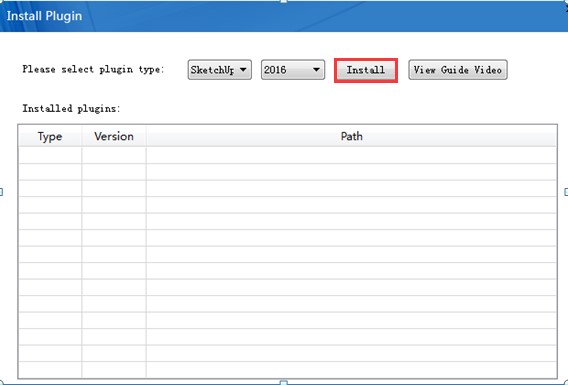
Task: Select first empty cell under Path column
Action: coord(351,155)
